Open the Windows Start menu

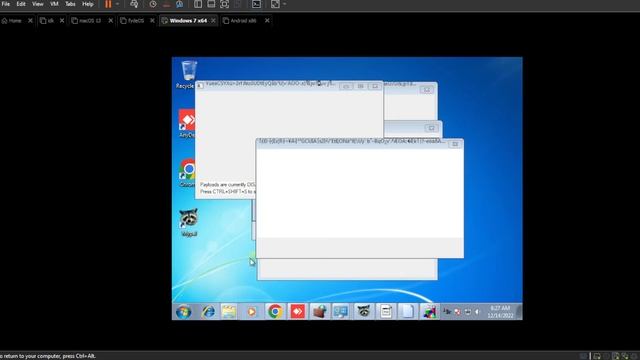(x=184, y=312)
